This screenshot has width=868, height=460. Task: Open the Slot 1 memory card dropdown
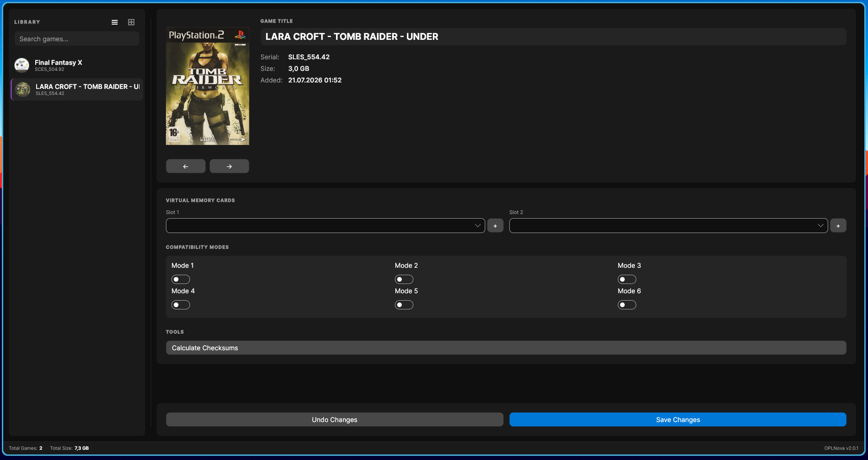pyautogui.click(x=325, y=226)
